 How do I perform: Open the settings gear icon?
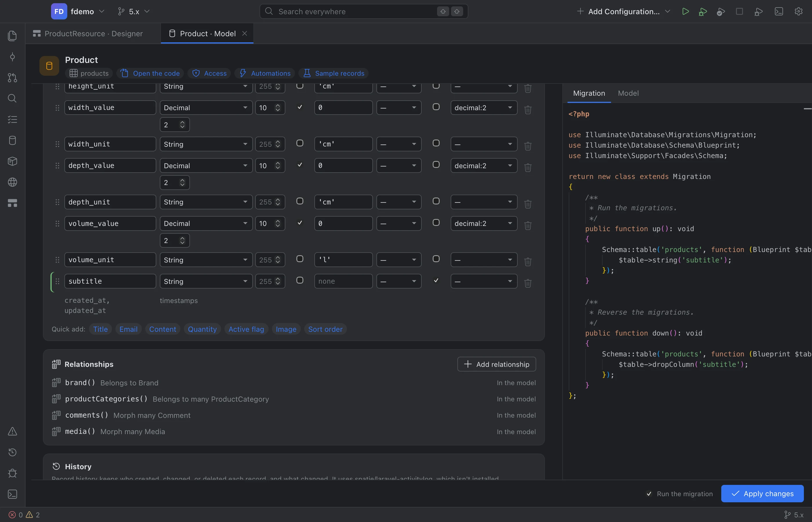pos(798,12)
